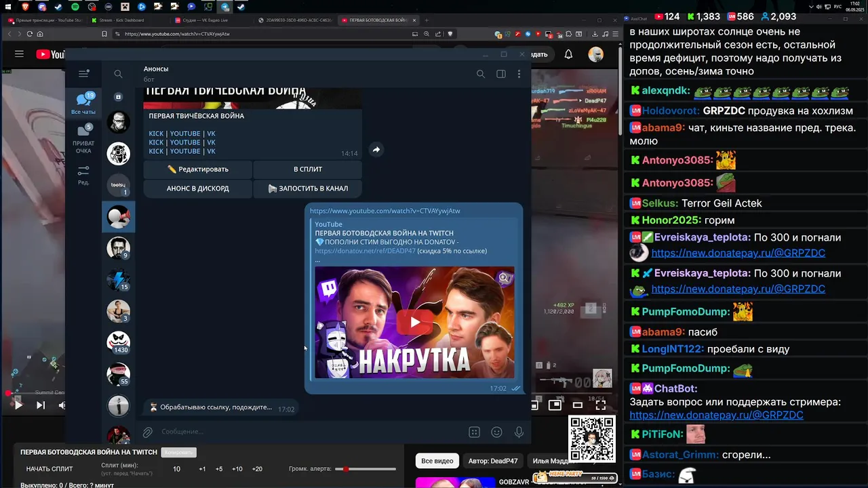Switch to 'Прямые трансляции - YouTube' tab

click(x=44, y=20)
